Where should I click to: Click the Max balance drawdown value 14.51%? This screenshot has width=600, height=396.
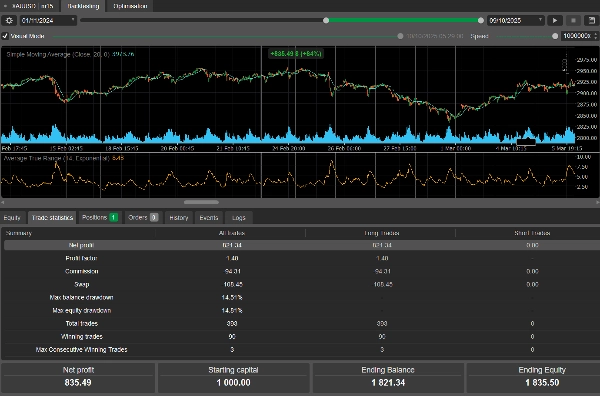click(x=232, y=297)
